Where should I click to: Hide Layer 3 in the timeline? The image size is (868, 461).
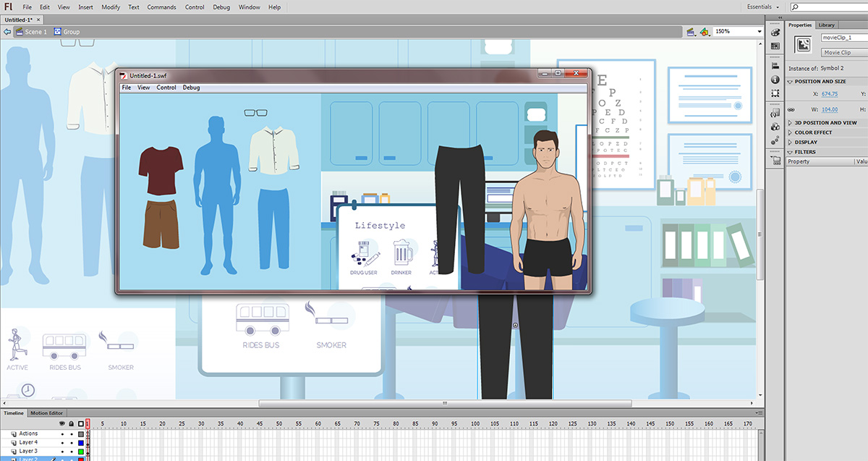pos(62,451)
